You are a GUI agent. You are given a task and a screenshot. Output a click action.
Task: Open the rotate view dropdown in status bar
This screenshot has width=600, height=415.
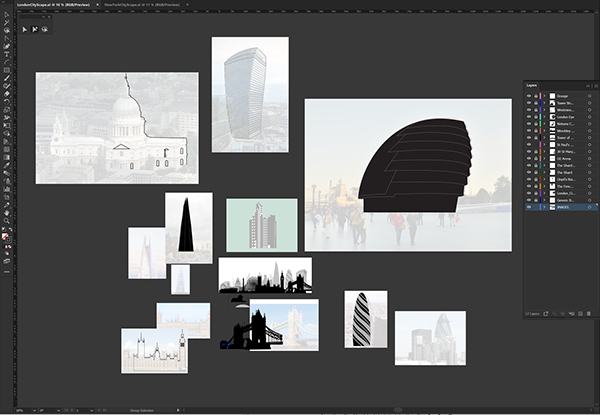tap(59, 410)
